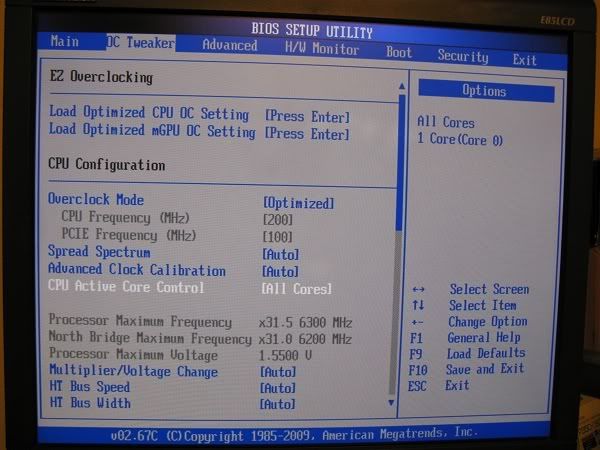Click North Bridge Maximum Frequency value
Screen dimensions: 600x450
[x=305, y=339]
